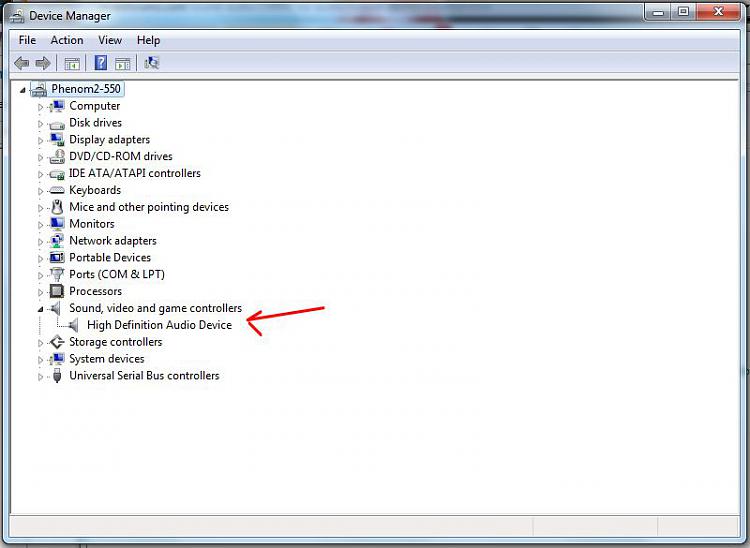The height and width of the screenshot is (548, 750).
Task: Click the Processors chip icon
Action: click(57, 291)
